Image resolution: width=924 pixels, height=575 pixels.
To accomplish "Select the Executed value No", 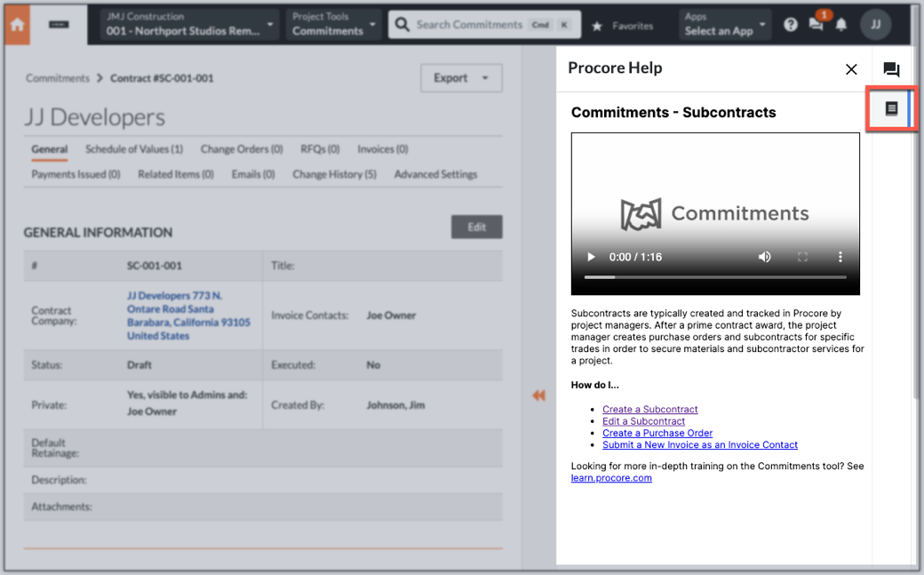I will [373, 365].
